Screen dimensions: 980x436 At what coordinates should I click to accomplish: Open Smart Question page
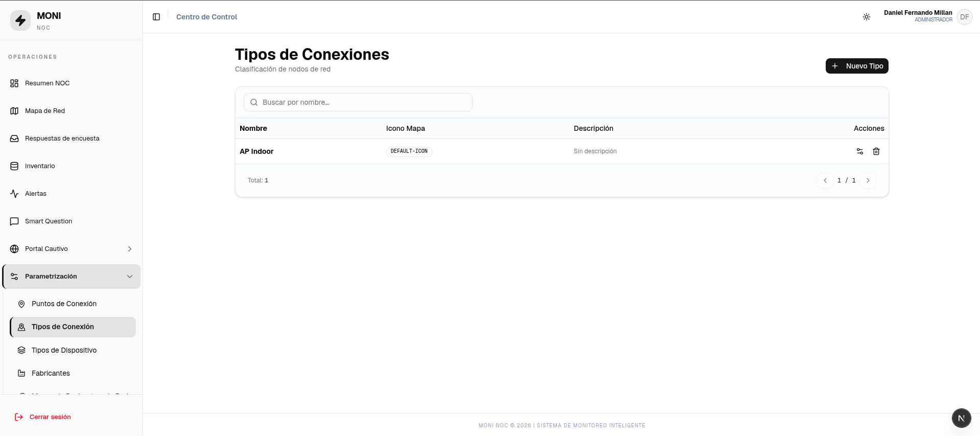click(x=71, y=221)
